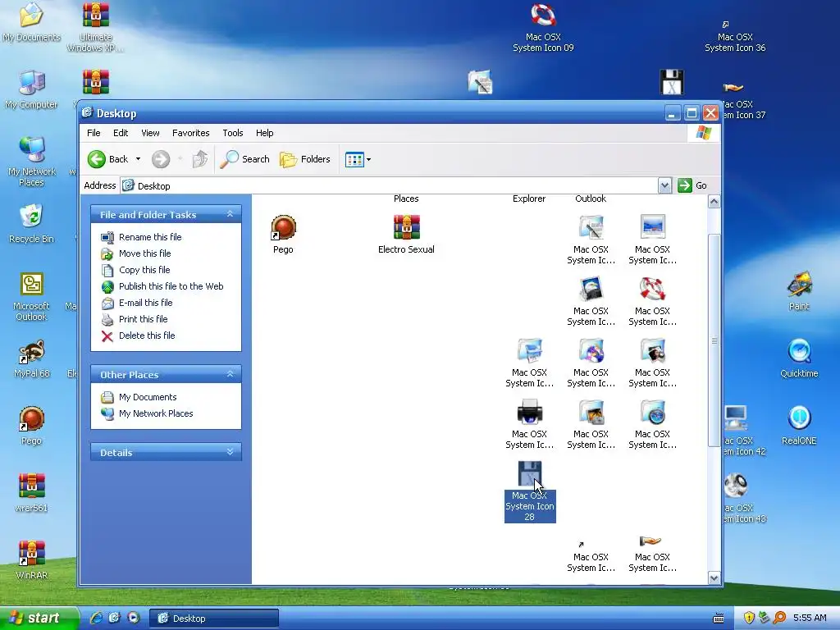Toggle the Folders pane button
Image resolution: width=840 pixels, height=630 pixels.
pos(305,159)
